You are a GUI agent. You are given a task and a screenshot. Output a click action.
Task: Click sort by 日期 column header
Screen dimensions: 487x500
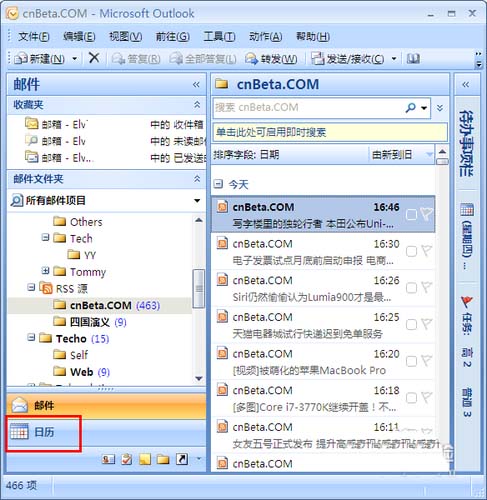click(290, 155)
